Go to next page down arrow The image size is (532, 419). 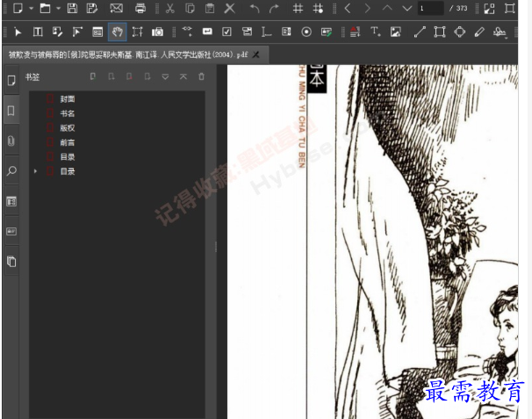[406, 8]
